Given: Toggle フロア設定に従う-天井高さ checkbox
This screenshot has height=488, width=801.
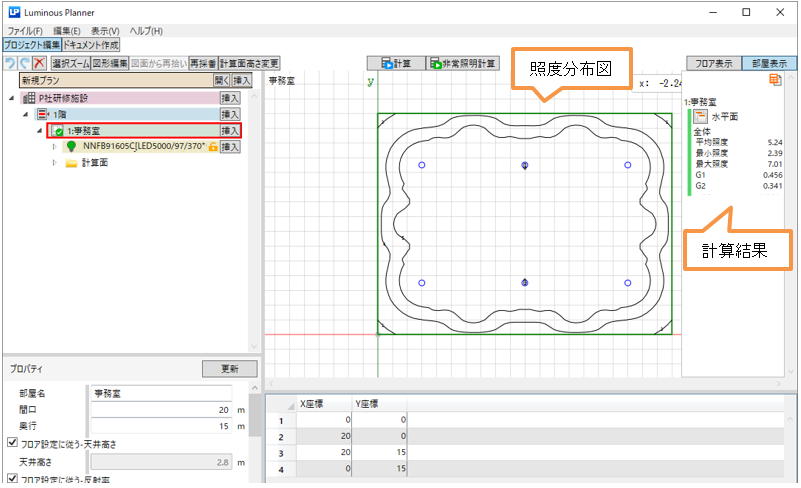Looking at the screenshot, I should (11, 444).
